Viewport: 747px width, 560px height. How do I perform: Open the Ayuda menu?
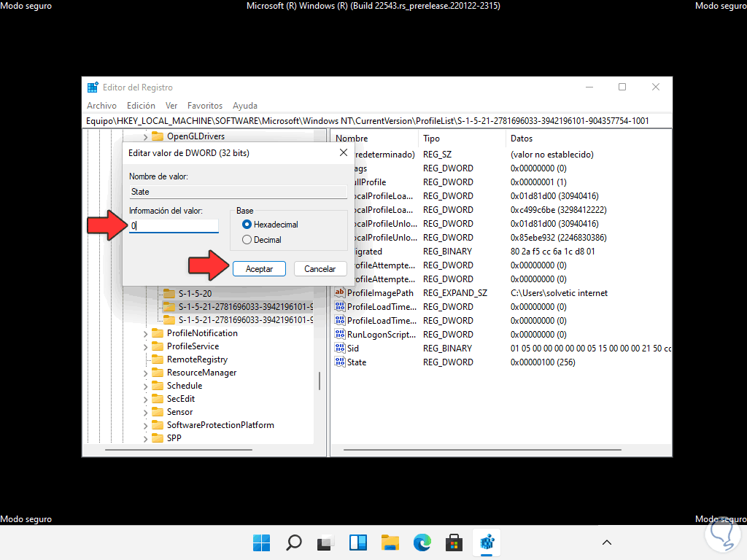point(245,106)
